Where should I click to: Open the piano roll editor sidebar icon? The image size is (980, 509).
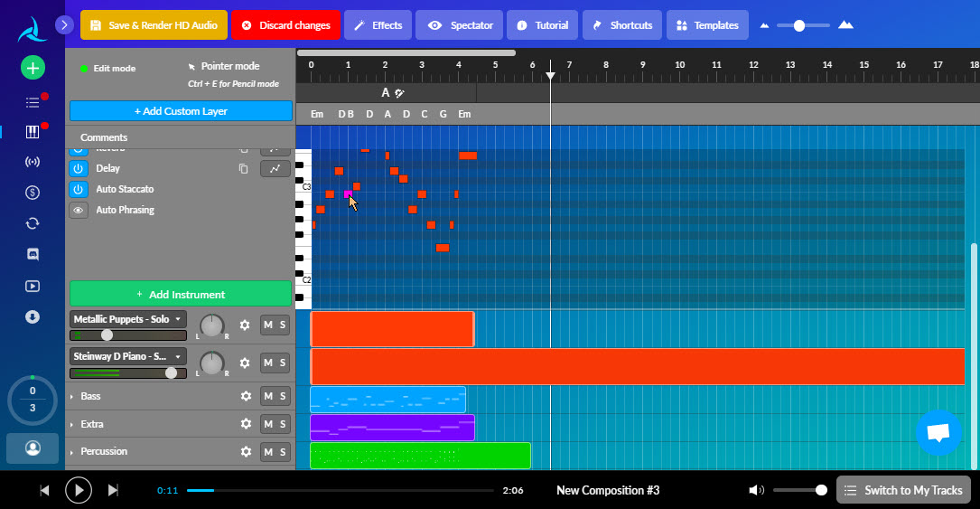point(33,132)
